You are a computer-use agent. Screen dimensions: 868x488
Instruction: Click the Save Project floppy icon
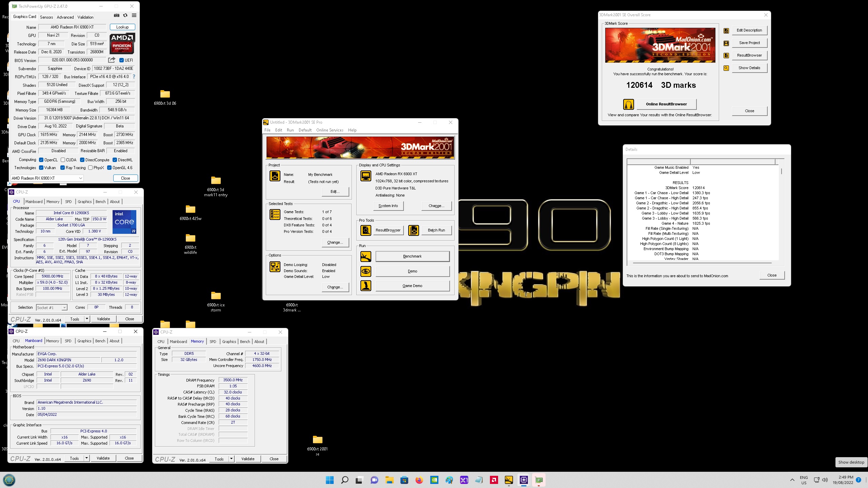tap(726, 43)
